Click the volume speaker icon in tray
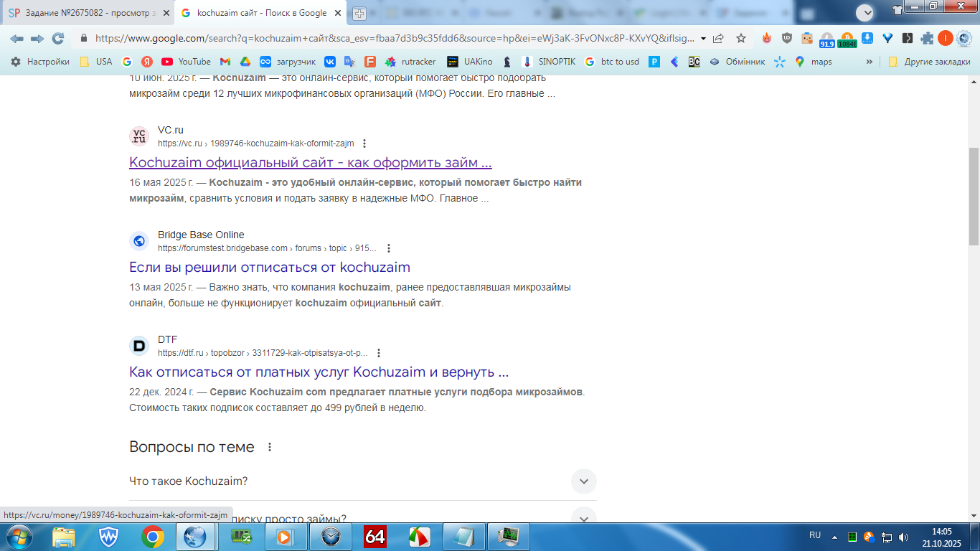Screen dimensions: 980x551 (x=903, y=537)
